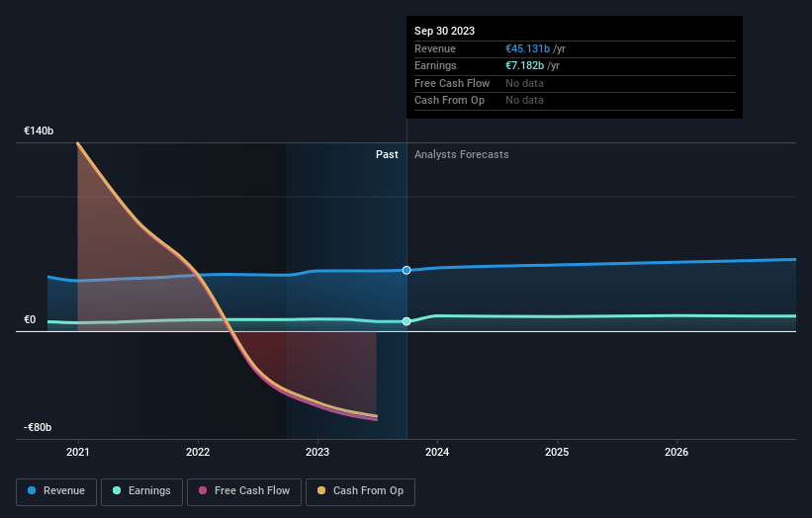812x518 pixels.
Task: Click the 2021 x-axis label
Action: point(78,453)
